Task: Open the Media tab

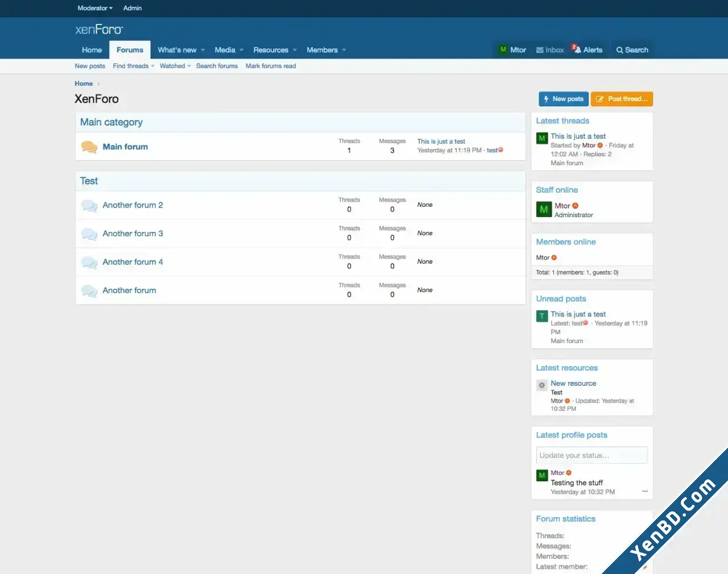Action: click(x=225, y=50)
